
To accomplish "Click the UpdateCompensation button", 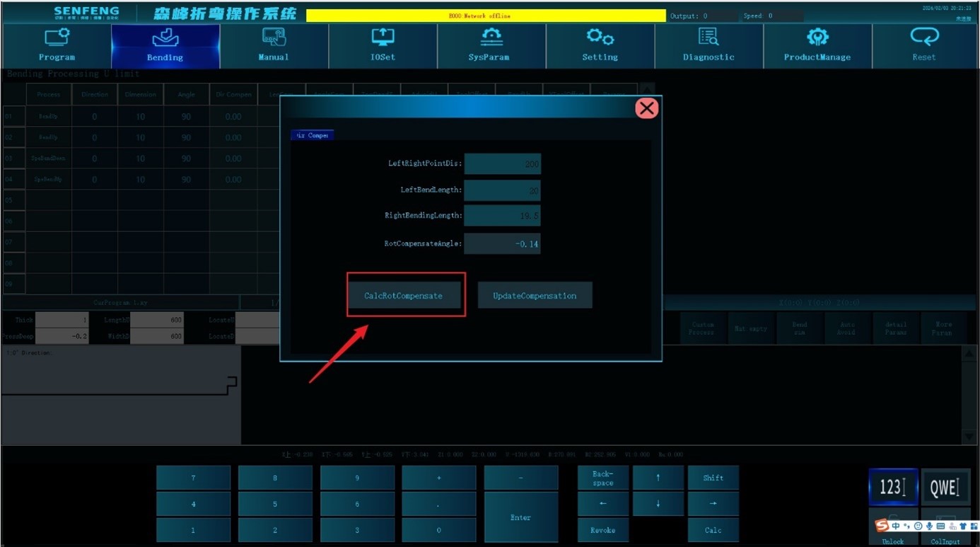I will tap(535, 295).
